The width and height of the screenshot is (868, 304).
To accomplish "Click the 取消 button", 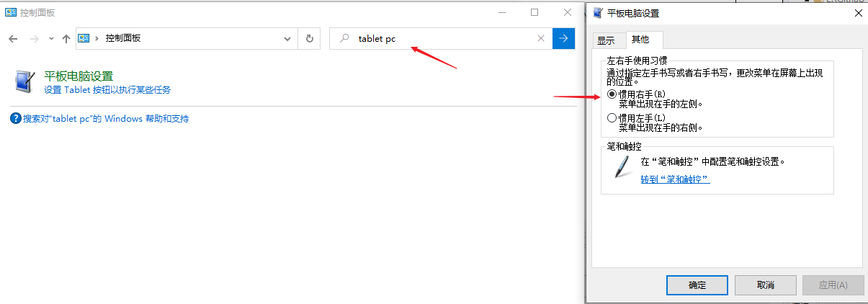I will click(766, 285).
